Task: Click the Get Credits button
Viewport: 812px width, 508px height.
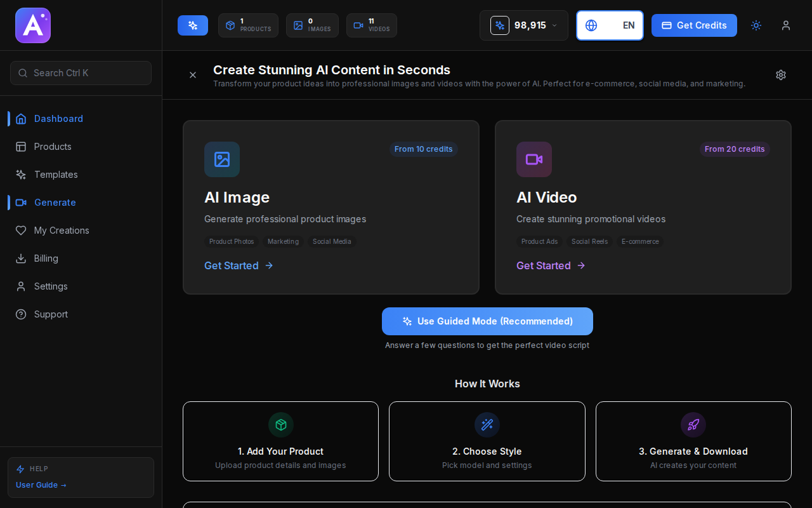Action: coord(694,25)
